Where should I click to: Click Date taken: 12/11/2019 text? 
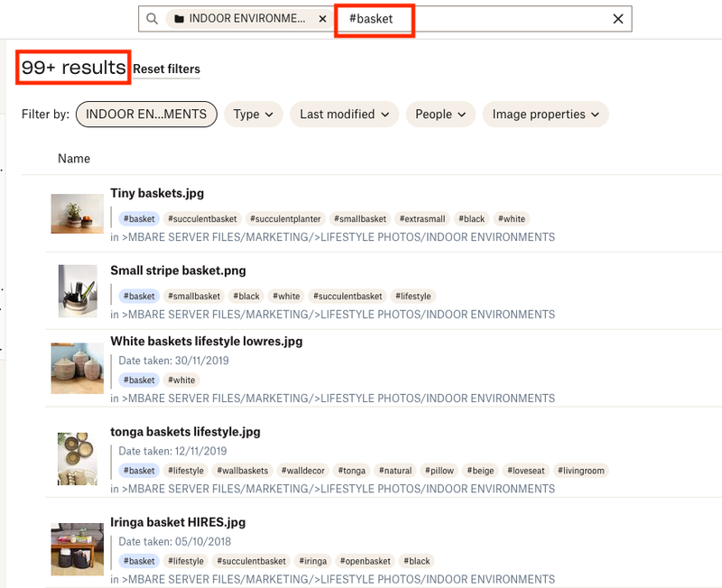point(172,451)
